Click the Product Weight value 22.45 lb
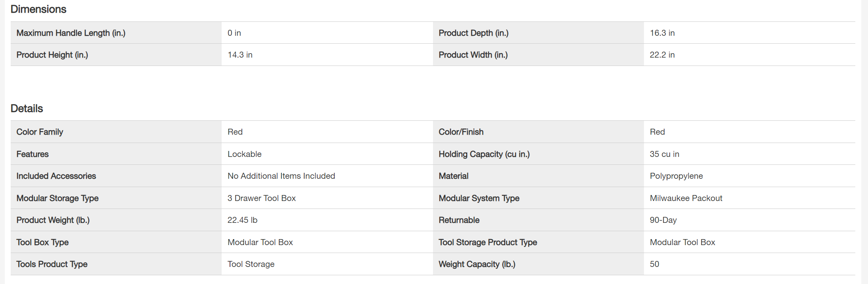Screen dimensions: 868x284 (243, 220)
